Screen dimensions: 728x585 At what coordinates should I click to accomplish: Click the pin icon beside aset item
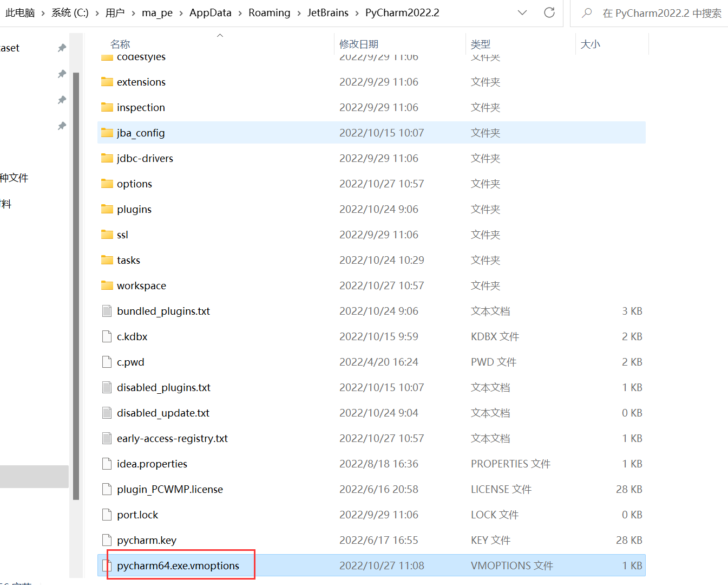(x=62, y=48)
